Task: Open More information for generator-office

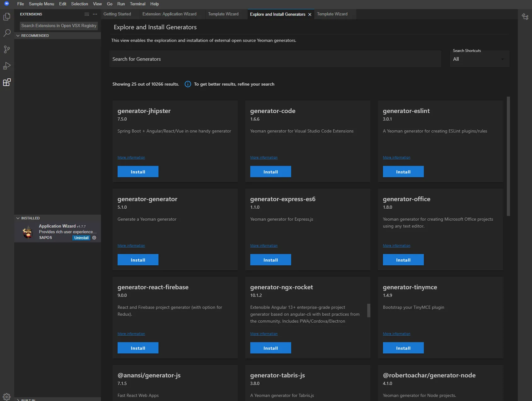Action: [x=396, y=246]
